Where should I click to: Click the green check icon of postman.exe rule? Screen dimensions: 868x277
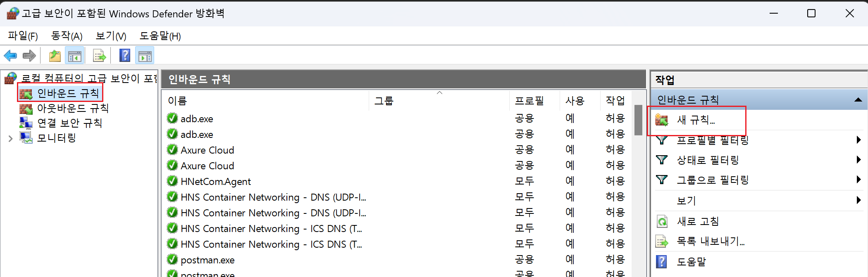(172, 259)
